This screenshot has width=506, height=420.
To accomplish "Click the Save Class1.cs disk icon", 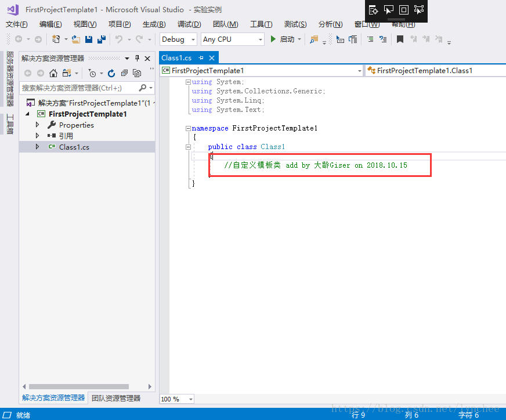I will click(89, 39).
